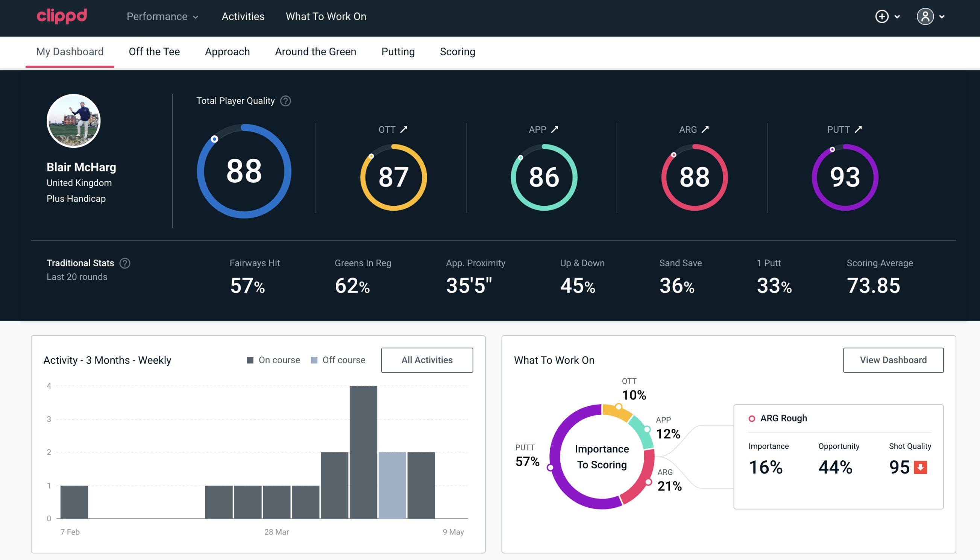Switch to the Putting tab
Image resolution: width=980 pixels, height=560 pixels.
pos(398,51)
